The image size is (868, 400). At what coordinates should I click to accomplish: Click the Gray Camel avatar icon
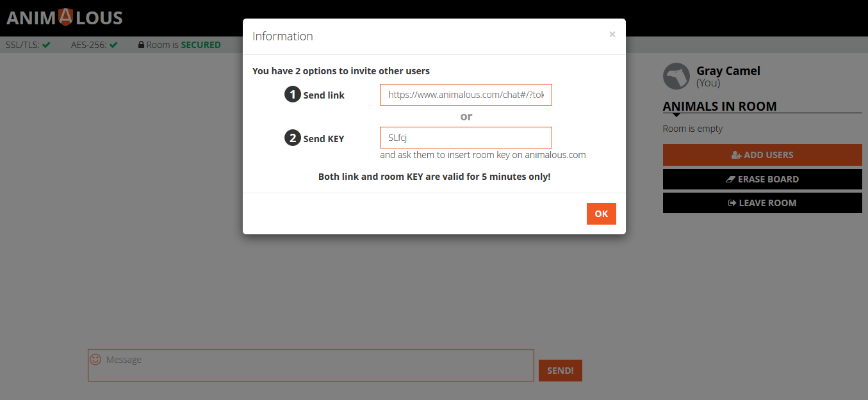676,76
